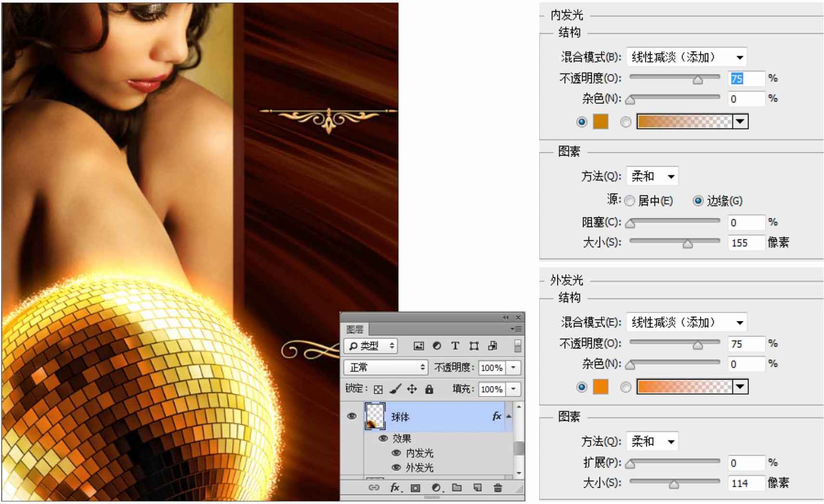This screenshot has height=504, width=824.
Task: Open Layers panel flyout menu
Action: [x=516, y=329]
